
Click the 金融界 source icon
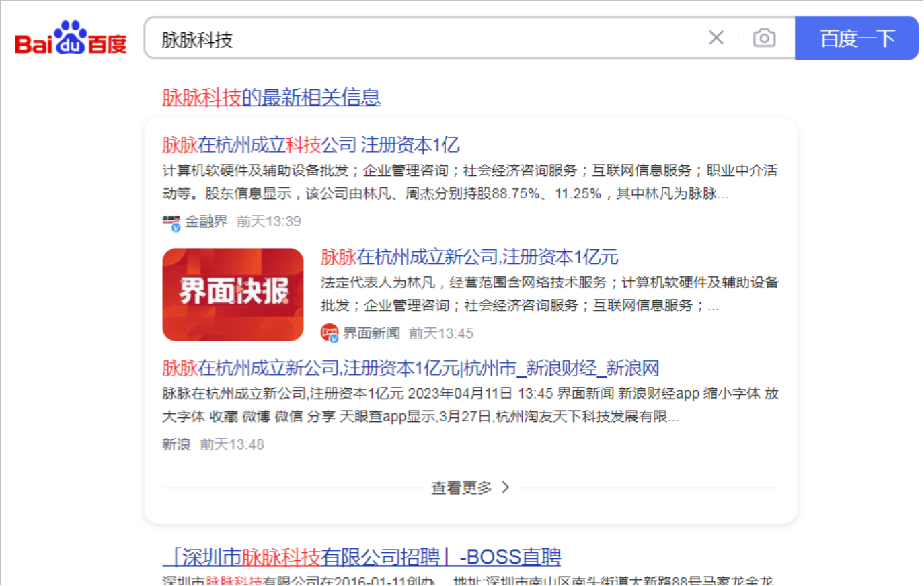click(x=171, y=222)
